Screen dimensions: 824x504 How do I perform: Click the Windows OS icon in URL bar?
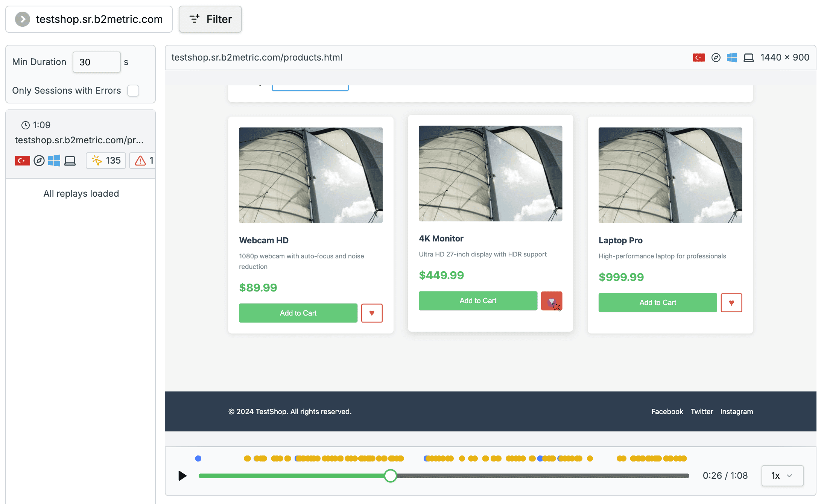click(x=731, y=58)
